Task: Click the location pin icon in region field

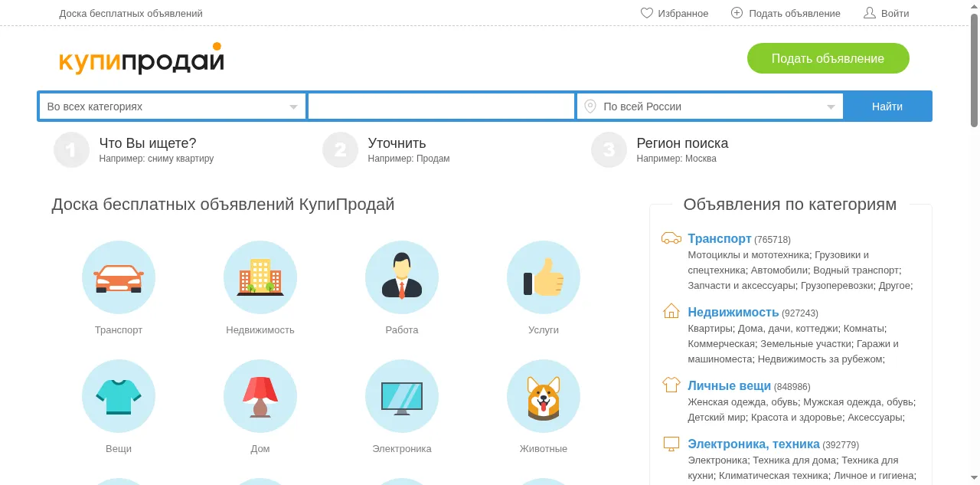Action: [x=590, y=107]
